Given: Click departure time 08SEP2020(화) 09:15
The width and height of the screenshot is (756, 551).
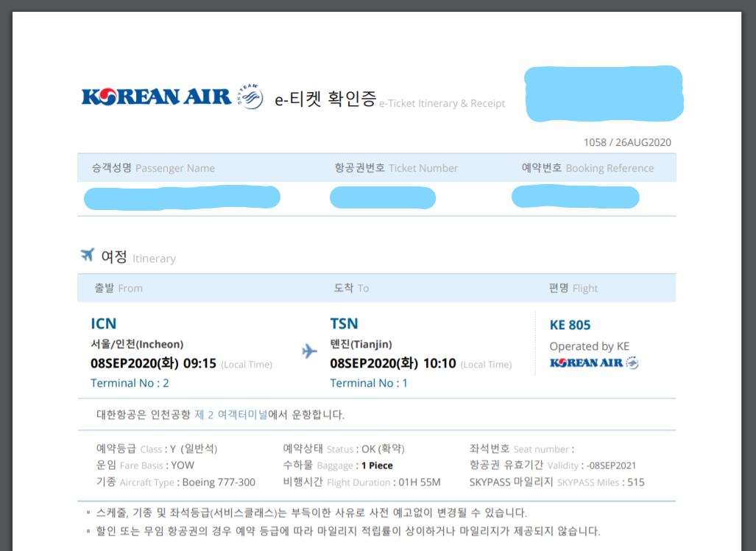Looking at the screenshot, I should [153, 363].
